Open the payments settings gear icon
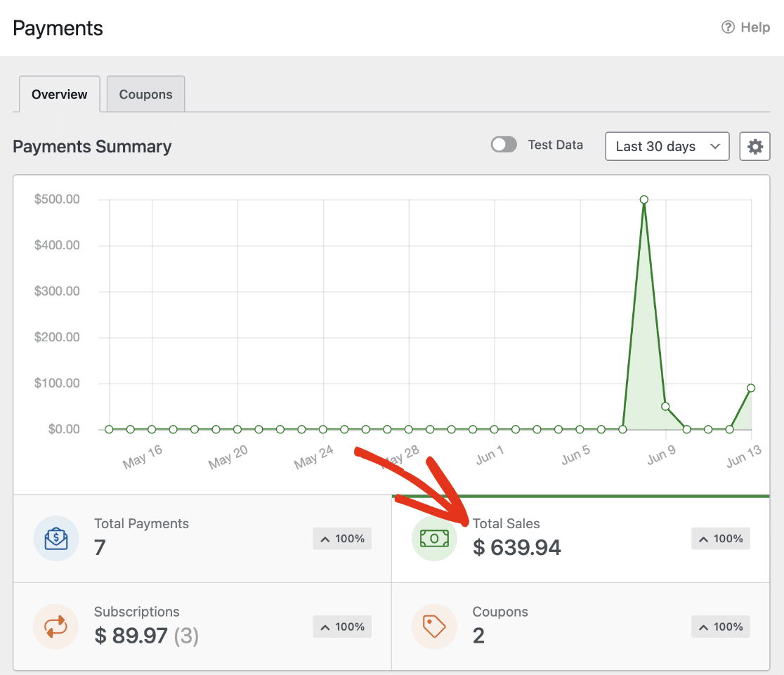The width and height of the screenshot is (784, 675). tap(754, 146)
